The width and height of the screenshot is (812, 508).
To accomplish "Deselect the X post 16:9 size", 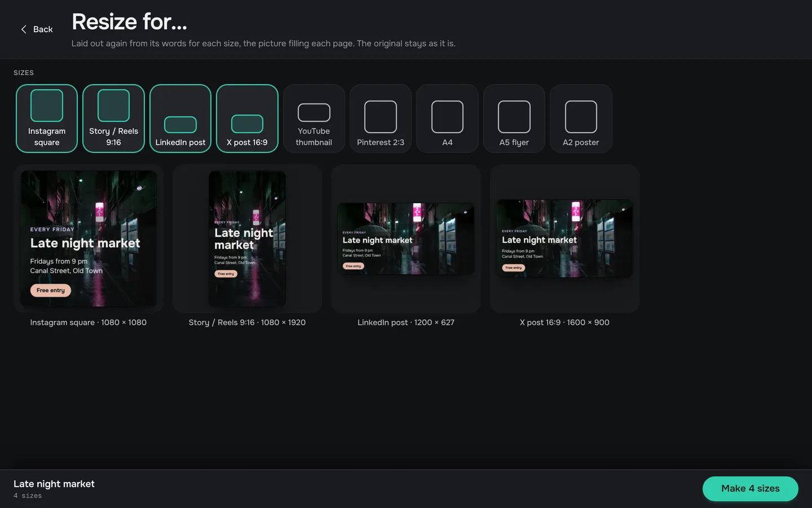I will pos(247,119).
